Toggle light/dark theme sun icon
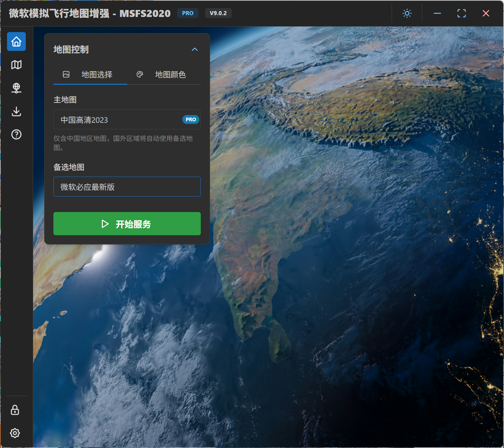The height and width of the screenshot is (448, 504). click(407, 13)
